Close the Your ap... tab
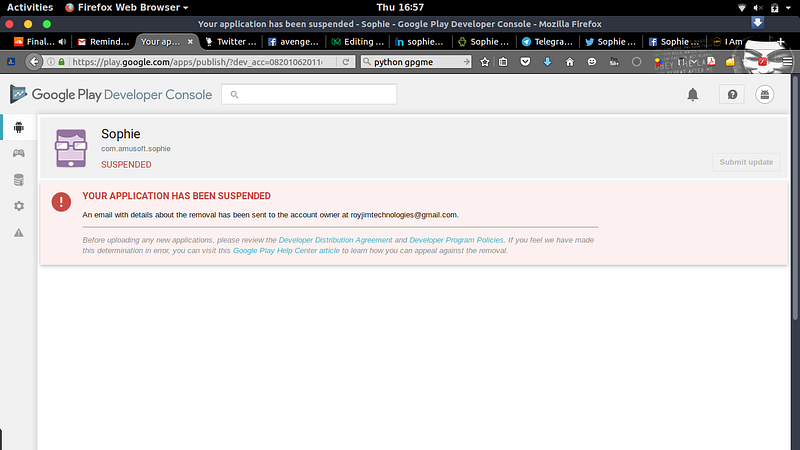Viewport: 800px width, 450px height. 190,42
